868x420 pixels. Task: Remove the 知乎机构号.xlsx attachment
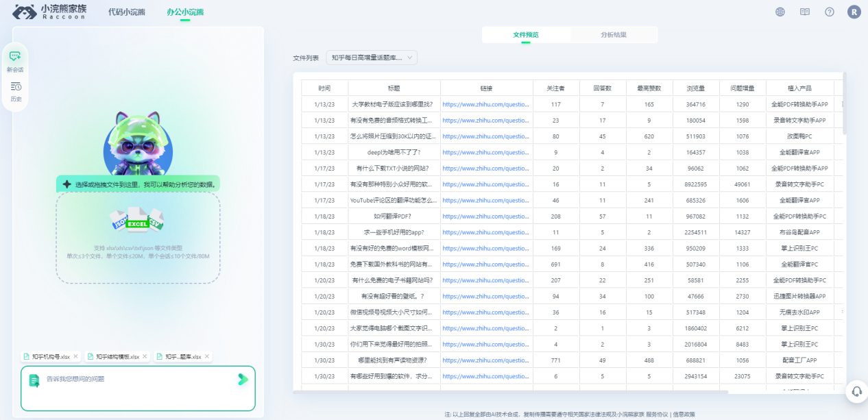point(76,356)
